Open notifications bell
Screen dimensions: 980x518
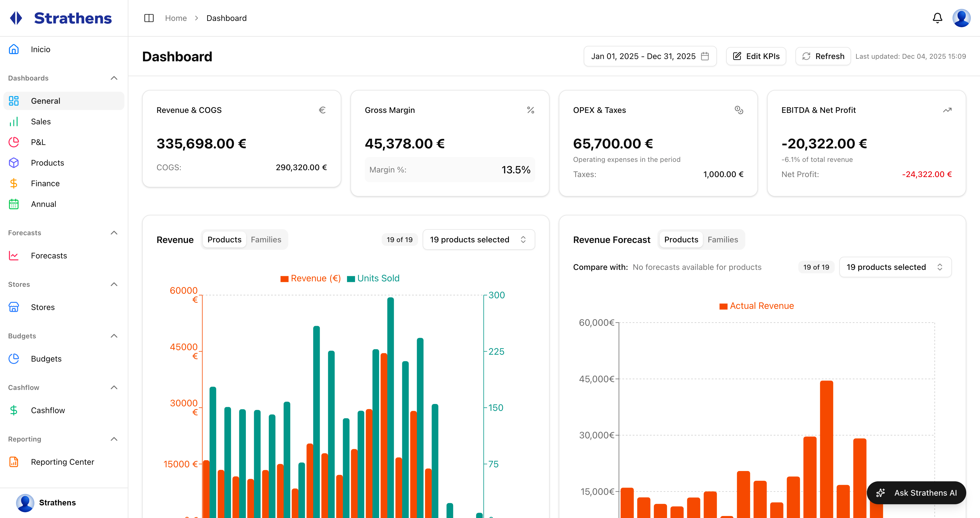pyautogui.click(x=937, y=18)
